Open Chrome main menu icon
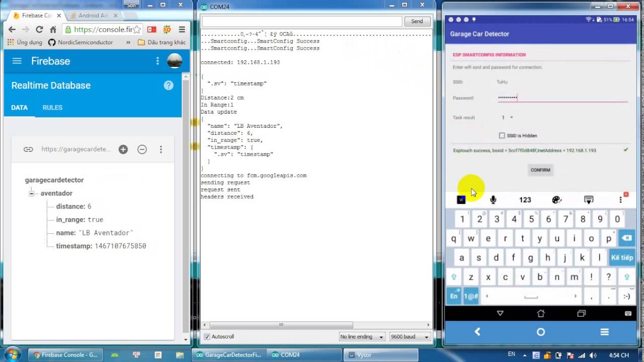Image resolution: width=644 pixels, height=362 pixels. [x=182, y=30]
